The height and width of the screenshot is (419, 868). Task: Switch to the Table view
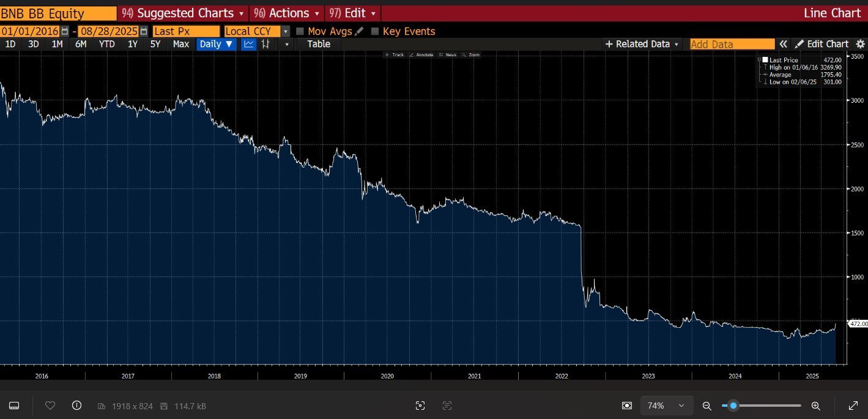318,44
